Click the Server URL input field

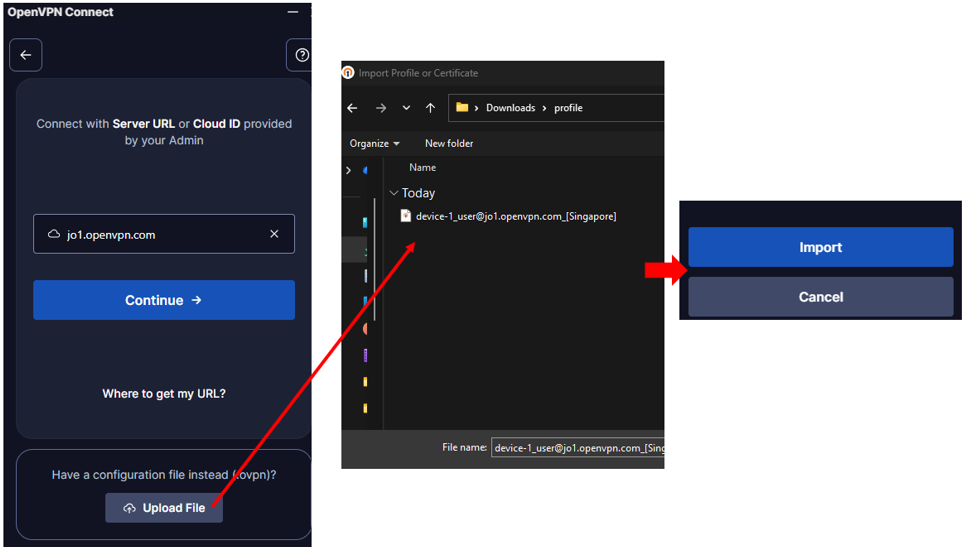click(x=164, y=234)
